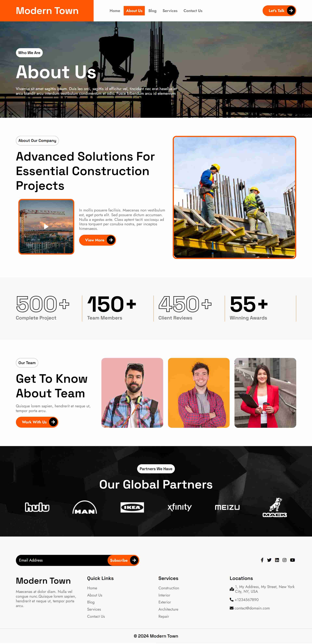Click the View More button
Viewport: 312px width, 644px height.
coord(97,240)
